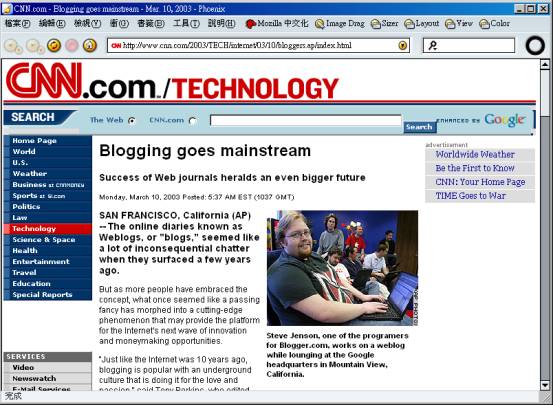The width and height of the screenshot is (553, 405).
Task: Click the Search button beside Google logo
Action: click(420, 127)
